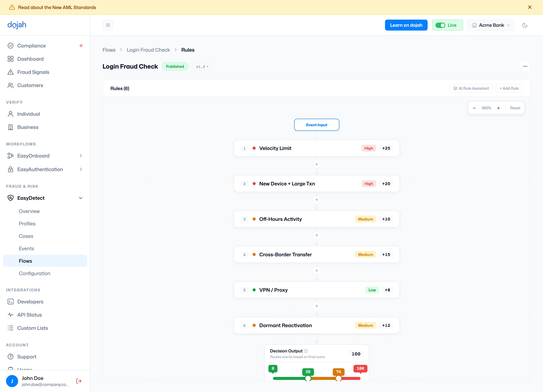Click the logout icon next to John Doe

point(79,381)
